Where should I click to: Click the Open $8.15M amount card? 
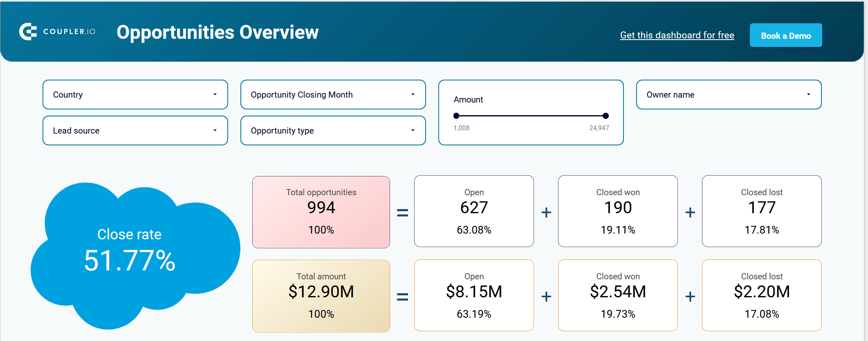click(x=474, y=295)
